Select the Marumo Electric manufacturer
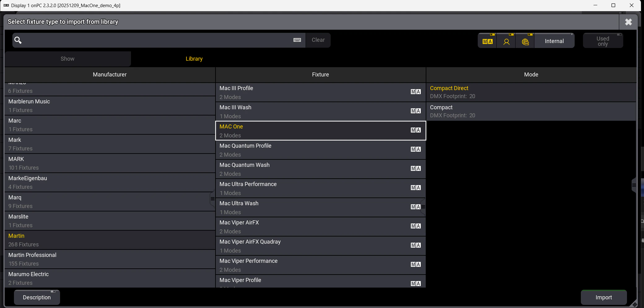 110,279
